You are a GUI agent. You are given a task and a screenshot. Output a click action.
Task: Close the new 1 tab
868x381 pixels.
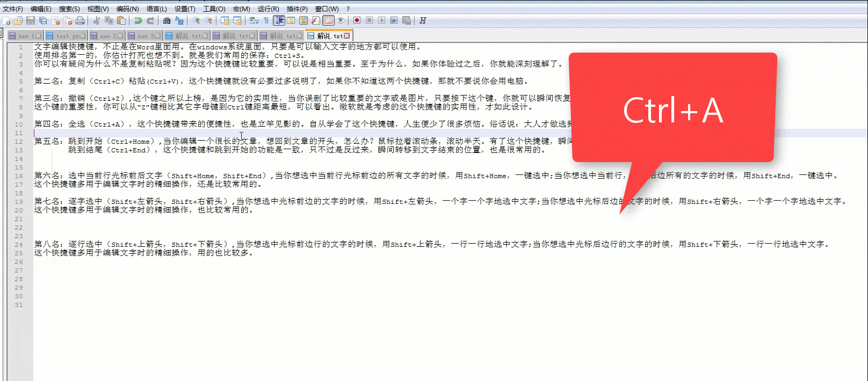point(38,36)
